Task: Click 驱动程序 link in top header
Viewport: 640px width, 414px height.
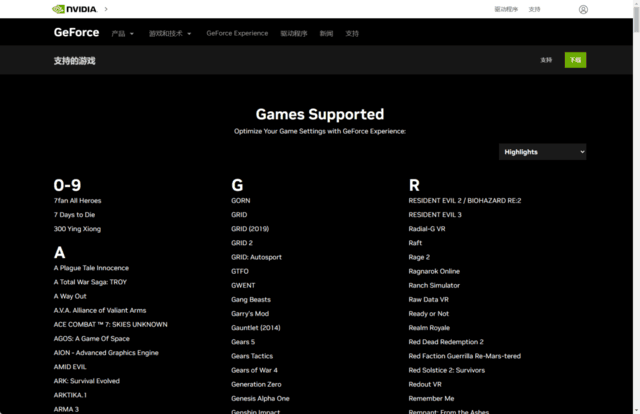Action: (x=506, y=9)
